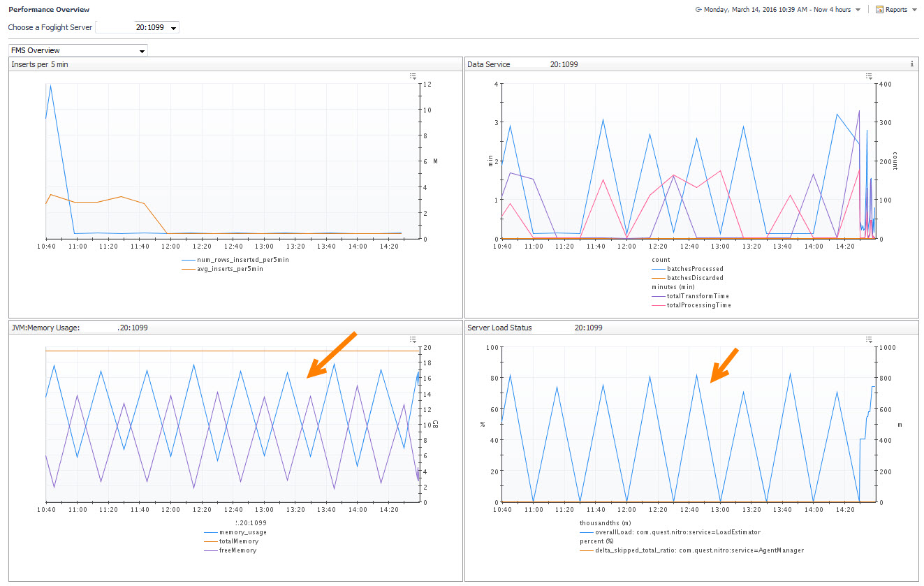Click the Reports page icon
924x586 pixels.
[879, 10]
